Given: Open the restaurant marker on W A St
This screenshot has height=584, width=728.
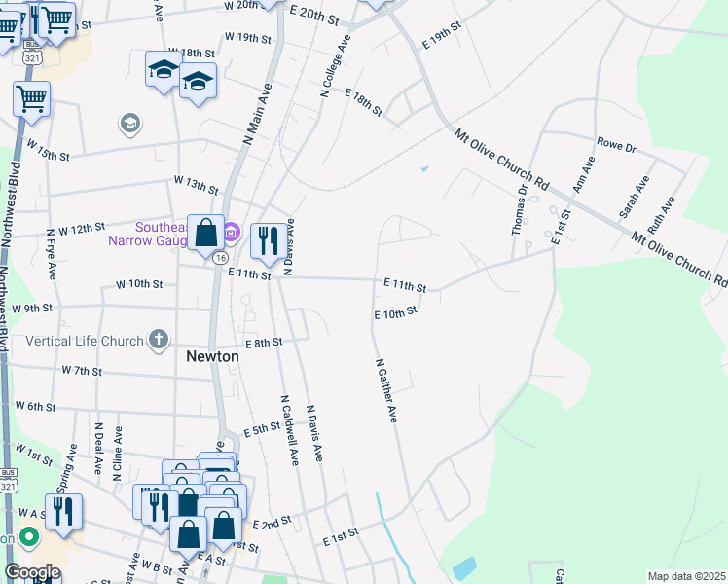Looking at the screenshot, I should click(63, 513).
